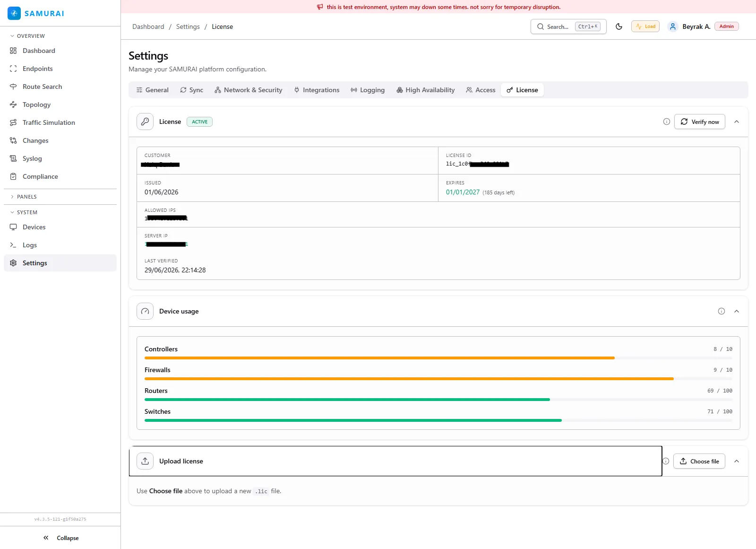
Task: Click the Routers usage progress bar
Action: 438,400
